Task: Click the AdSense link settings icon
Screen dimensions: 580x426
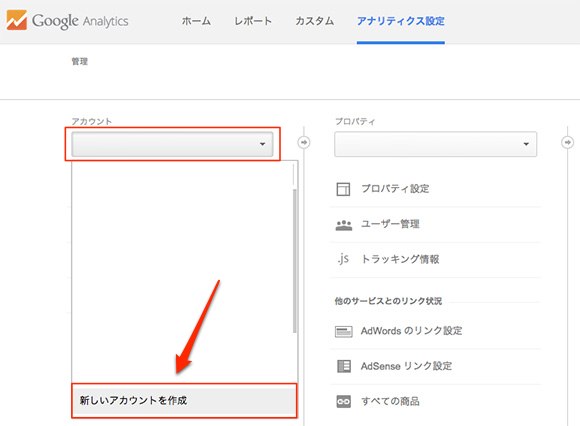Action: pyautogui.click(x=344, y=366)
